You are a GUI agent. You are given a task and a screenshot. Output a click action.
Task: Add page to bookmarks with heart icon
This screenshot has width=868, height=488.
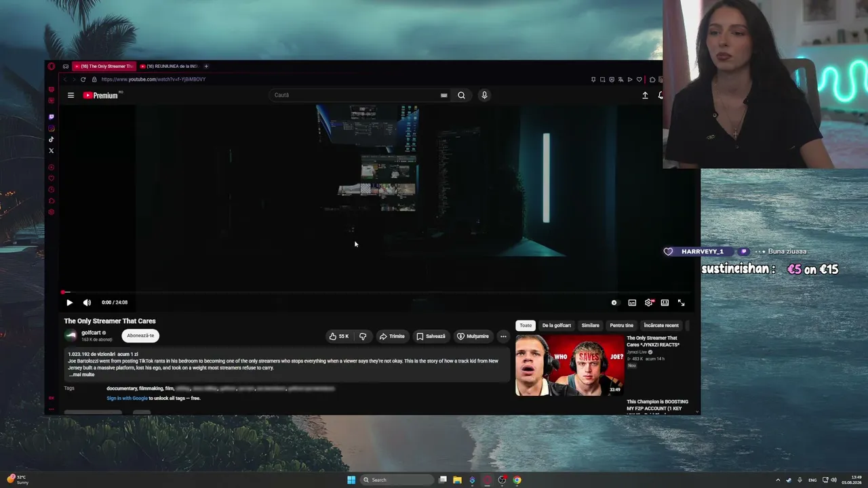click(639, 79)
